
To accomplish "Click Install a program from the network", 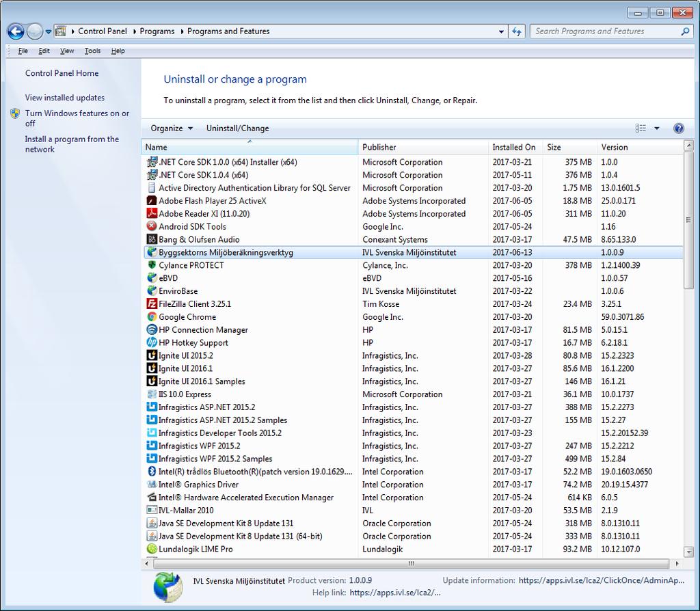I will click(72, 144).
